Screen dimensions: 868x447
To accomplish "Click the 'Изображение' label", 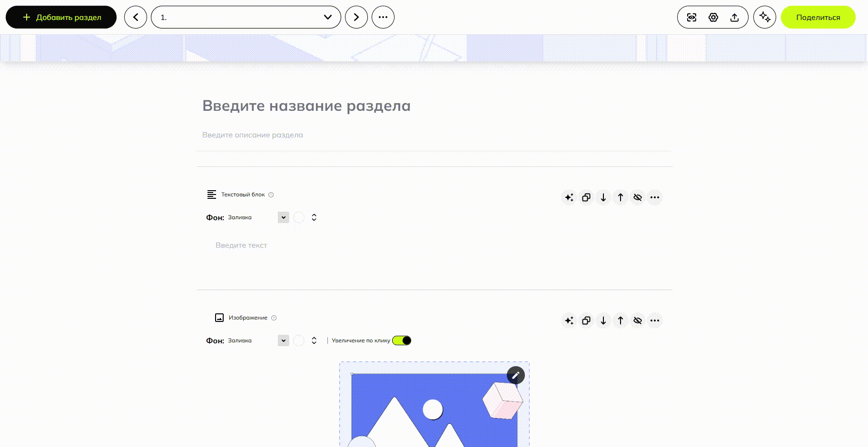I will coord(248,318).
